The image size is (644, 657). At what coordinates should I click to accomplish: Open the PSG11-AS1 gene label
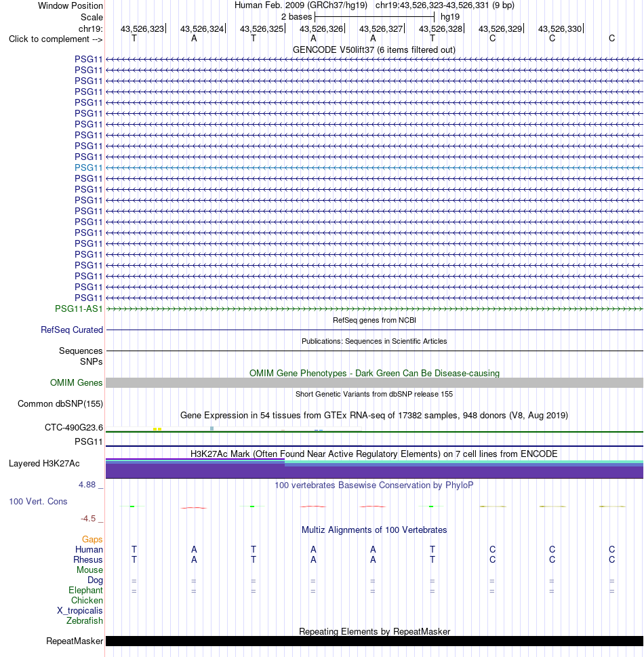79,308
